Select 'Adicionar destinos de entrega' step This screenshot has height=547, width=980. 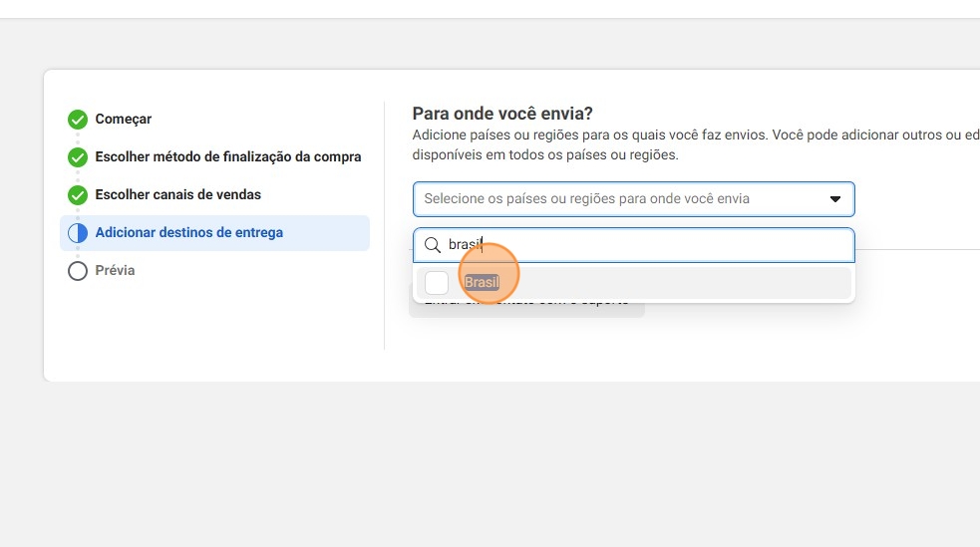pyautogui.click(x=189, y=233)
